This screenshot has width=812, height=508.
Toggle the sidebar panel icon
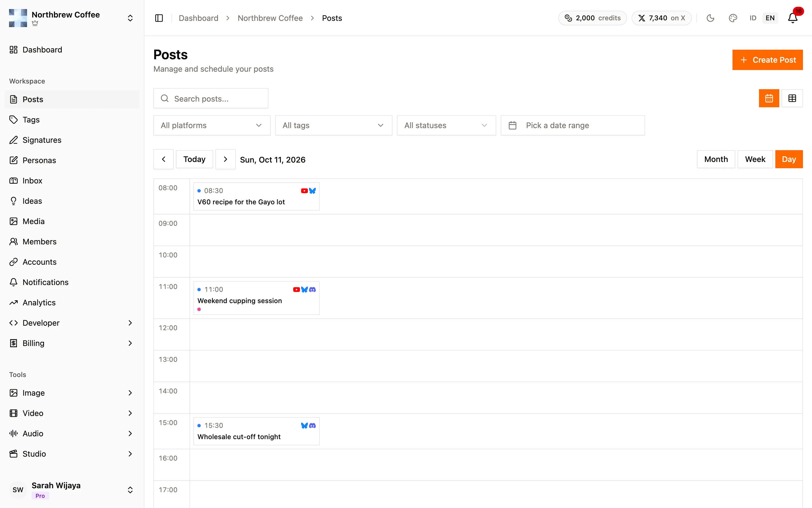point(159,18)
